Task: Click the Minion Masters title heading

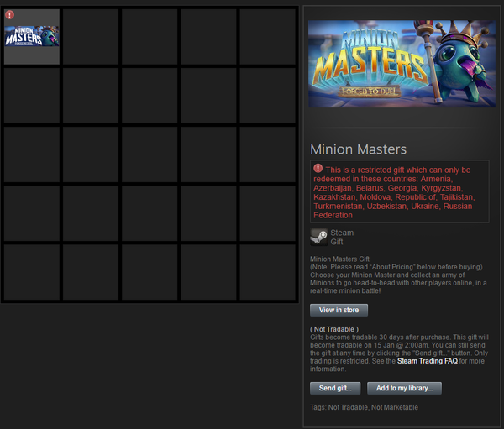Action: 358,149
